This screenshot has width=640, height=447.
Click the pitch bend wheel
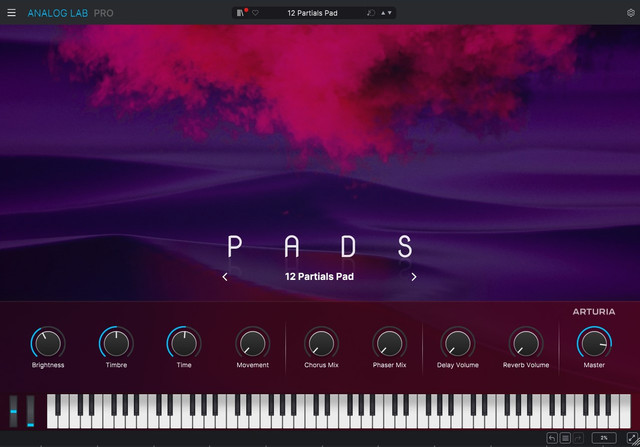point(13,411)
